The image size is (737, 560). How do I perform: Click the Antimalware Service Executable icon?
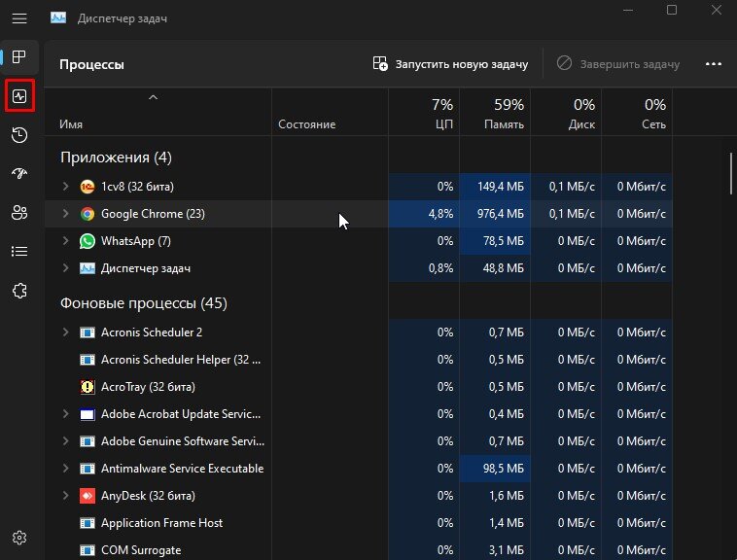[87, 469]
